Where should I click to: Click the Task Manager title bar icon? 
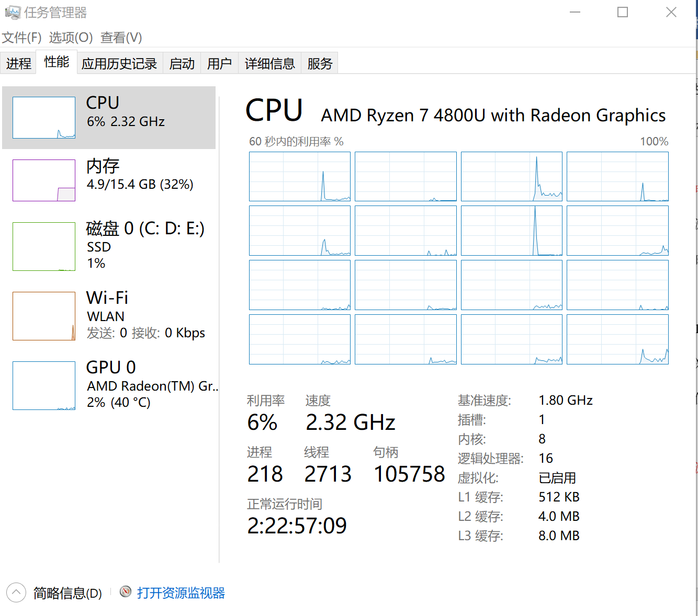[13, 13]
